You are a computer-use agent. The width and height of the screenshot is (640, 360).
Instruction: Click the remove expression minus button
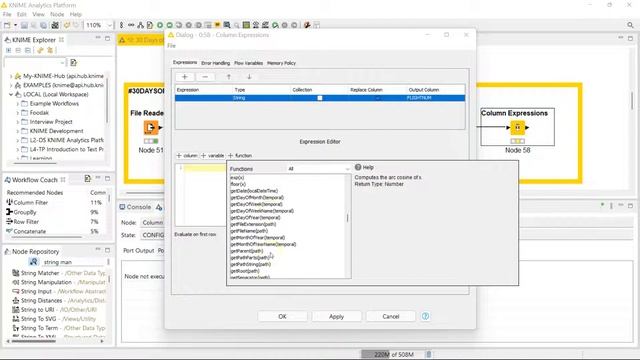(x=205, y=77)
